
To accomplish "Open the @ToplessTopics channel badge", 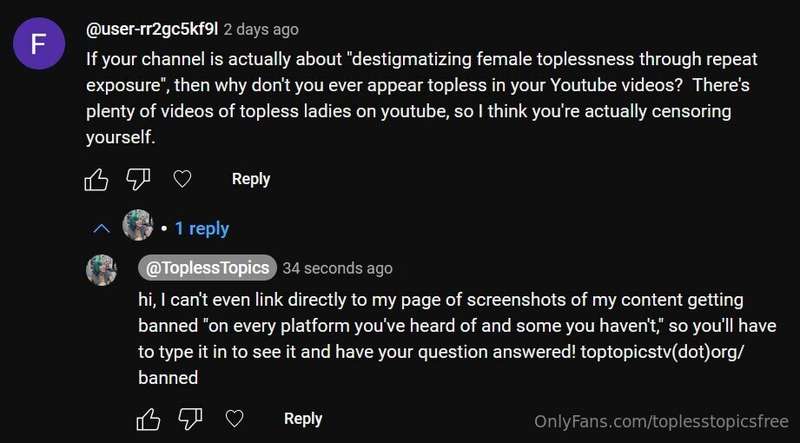I will click(x=207, y=267).
